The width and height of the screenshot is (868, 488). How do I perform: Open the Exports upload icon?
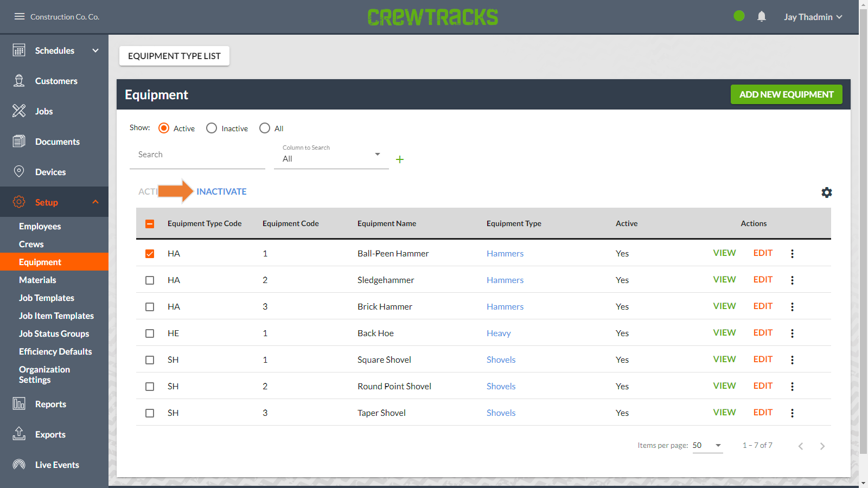click(x=19, y=434)
